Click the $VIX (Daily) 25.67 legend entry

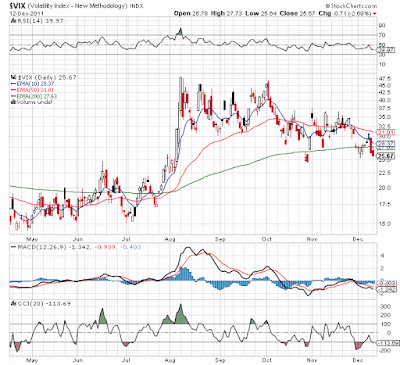point(46,77)
